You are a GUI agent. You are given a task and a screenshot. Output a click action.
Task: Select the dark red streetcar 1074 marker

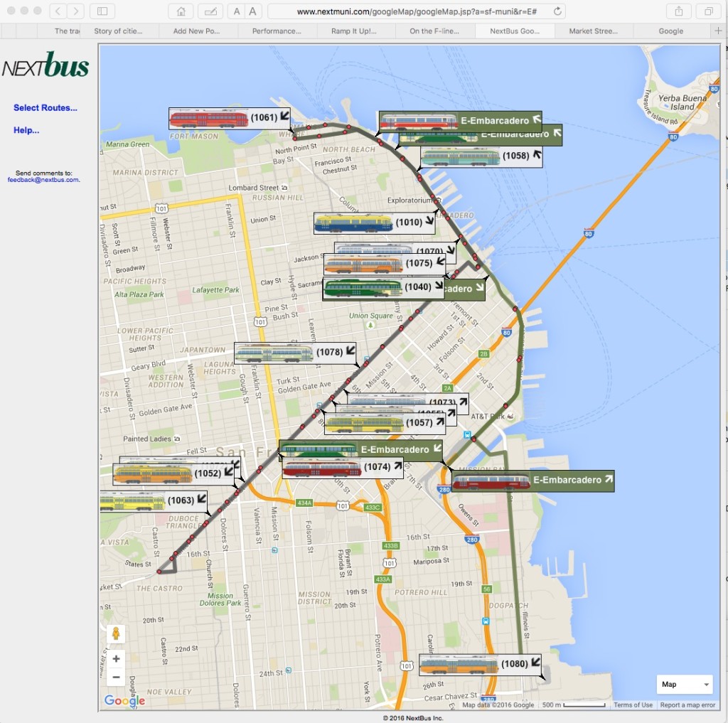point(322,468)
